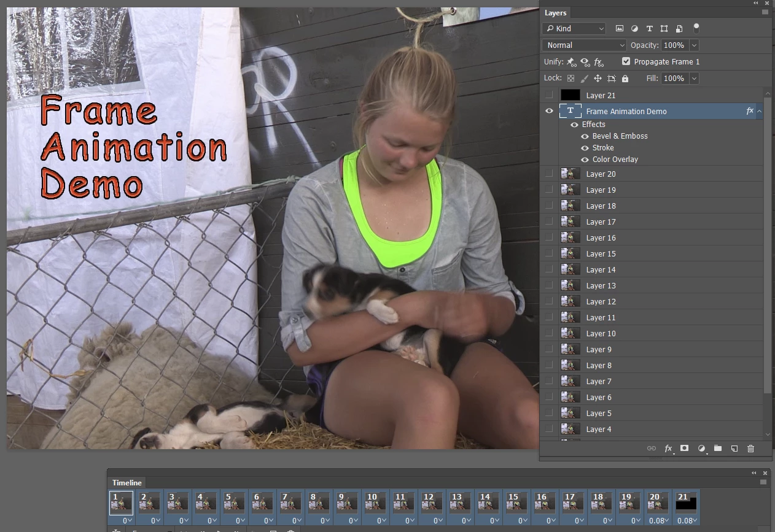Image resolution: width=775 pixels, height=532 pixels.
Task: Open the Opacity slider dropdown arrow
Action: coord(694,45)
